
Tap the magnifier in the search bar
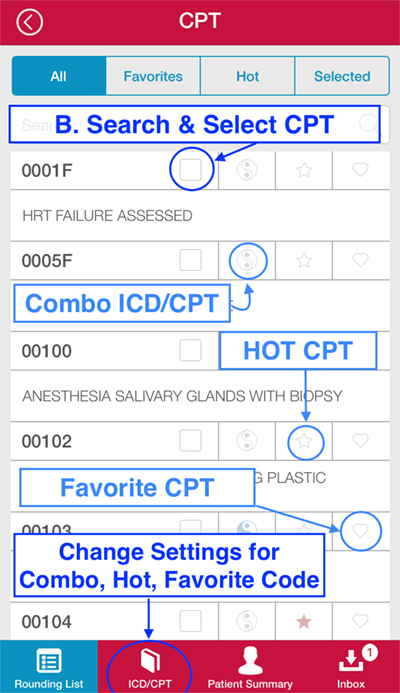click(x=370, y=124)
